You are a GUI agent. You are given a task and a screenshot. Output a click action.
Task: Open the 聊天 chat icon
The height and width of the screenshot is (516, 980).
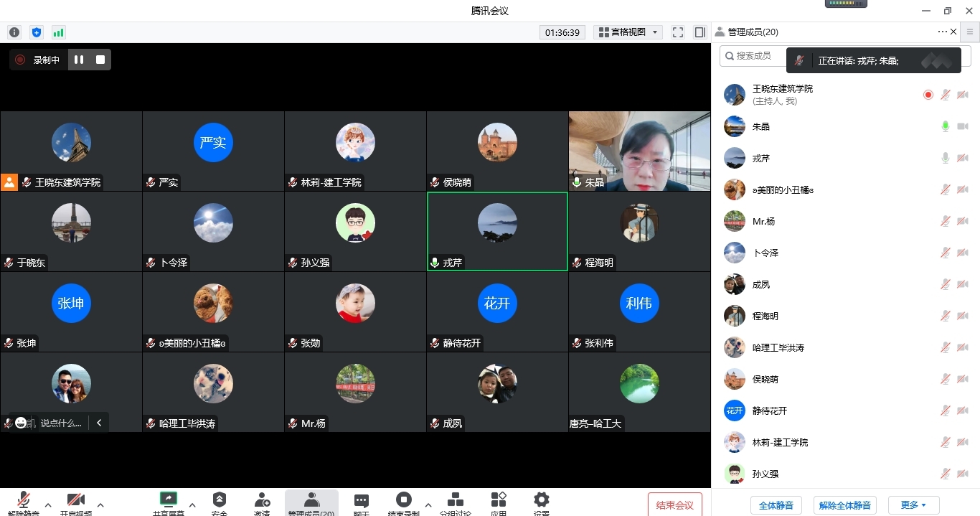(x=362, y=502)
